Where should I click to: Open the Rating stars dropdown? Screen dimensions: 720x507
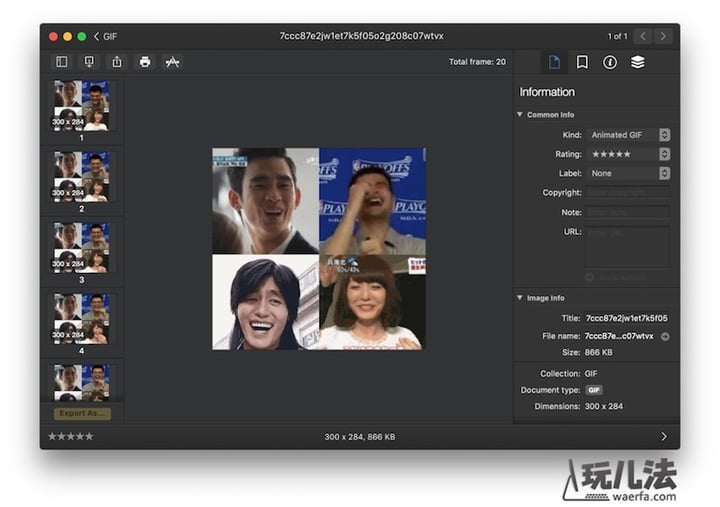(629, 154)
